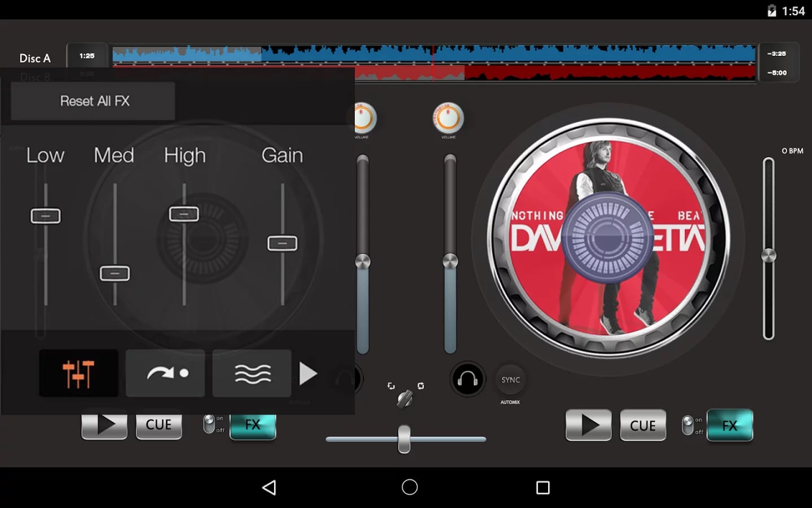Image resolution: width=812 pixels, height=508 pixels.
Task: Click the Disc A blue waveform
Action: 434,55
